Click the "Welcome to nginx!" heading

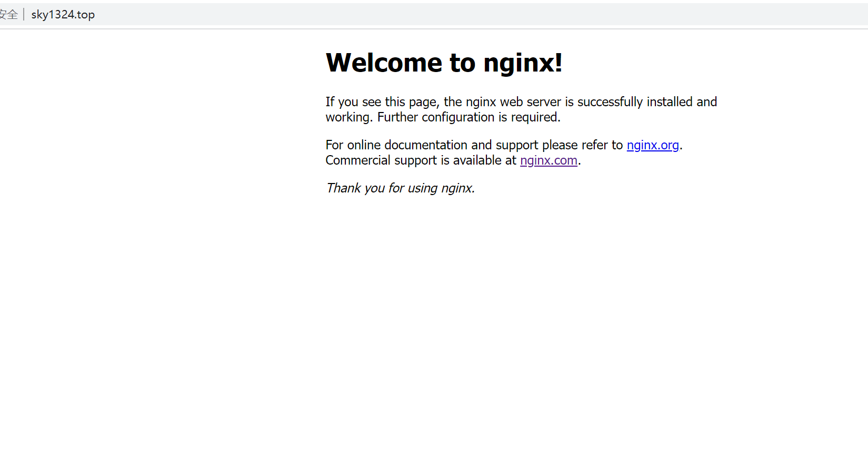click(444, 63)
